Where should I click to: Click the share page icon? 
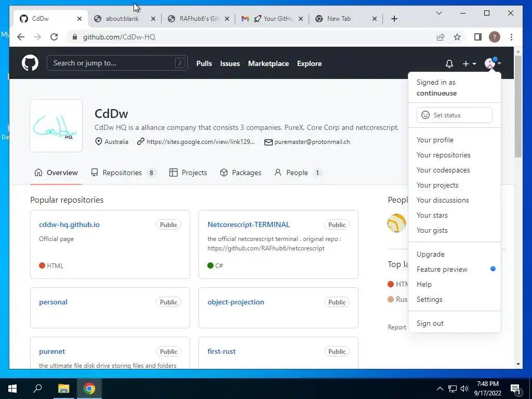click(441, 37)
